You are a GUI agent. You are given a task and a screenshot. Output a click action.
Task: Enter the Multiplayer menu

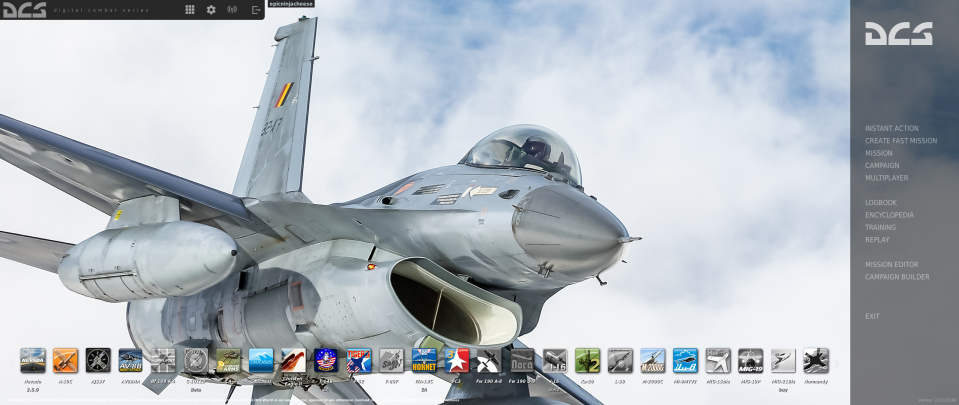pyautogui.click(x=886, y=178)
